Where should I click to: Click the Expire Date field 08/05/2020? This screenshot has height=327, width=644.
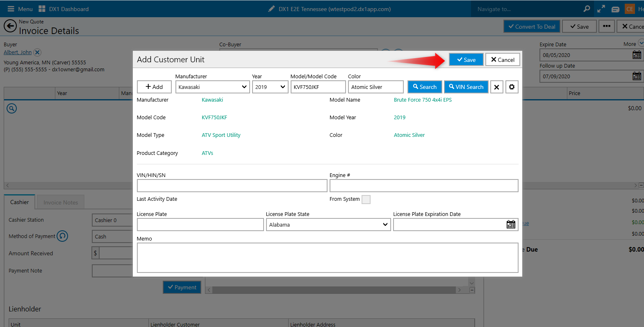(x=585, y=55)
